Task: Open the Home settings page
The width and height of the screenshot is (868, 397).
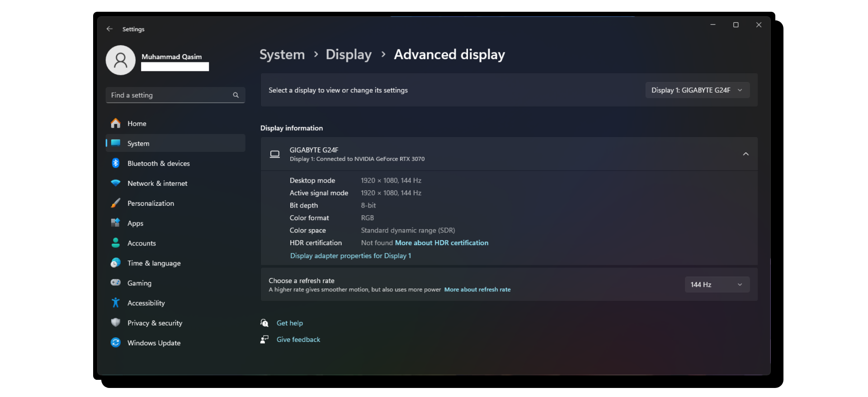Action: pyautogui.click(x=175, y=123)
